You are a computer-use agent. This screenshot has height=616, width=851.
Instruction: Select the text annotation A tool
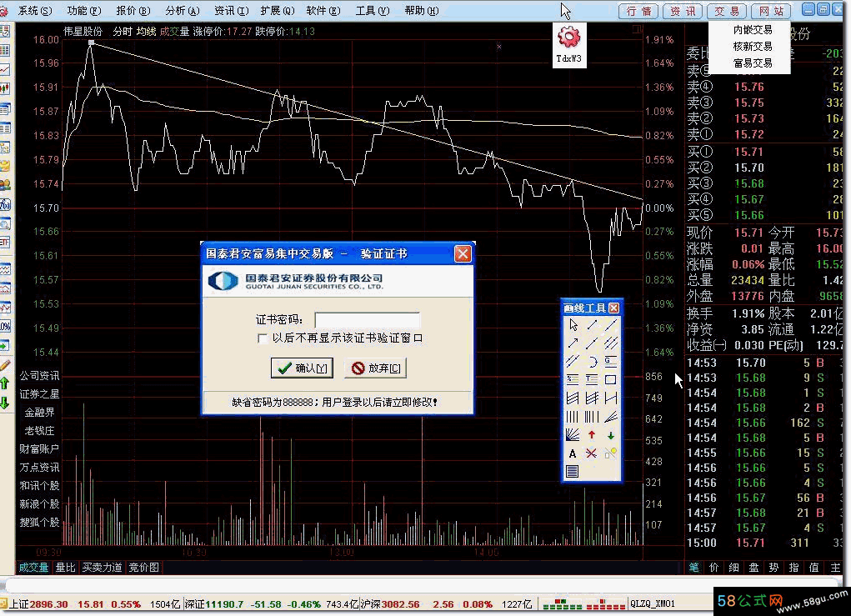573,453
